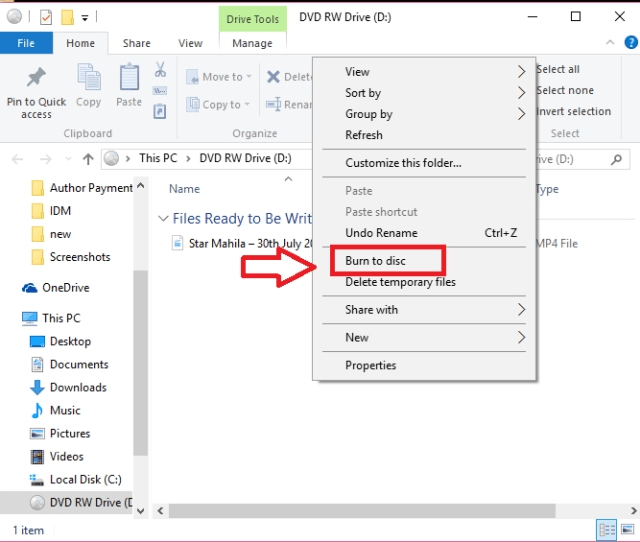
Task: Click the Desktop icon in navigation pane
Action: click(37, 341)
